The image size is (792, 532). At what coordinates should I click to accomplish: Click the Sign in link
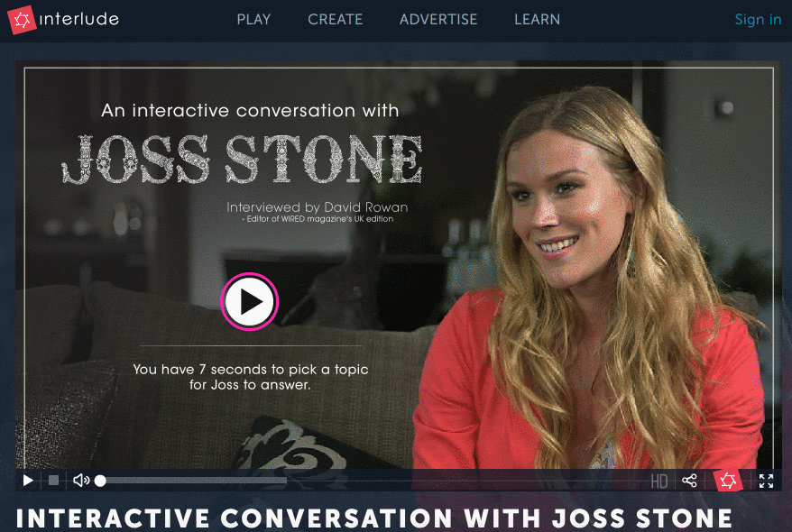pos(758,19)
